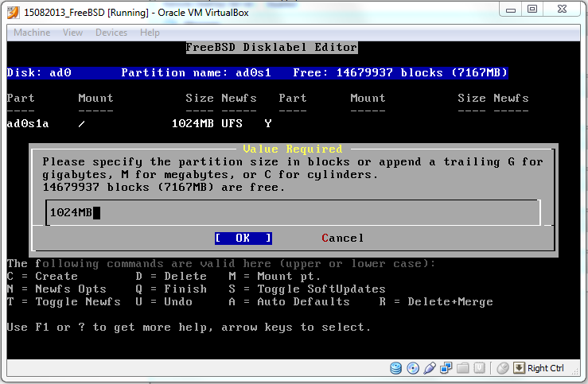Click the optical CD/DVD drive status icon
The image size is (588, 384).
point(413,368)
